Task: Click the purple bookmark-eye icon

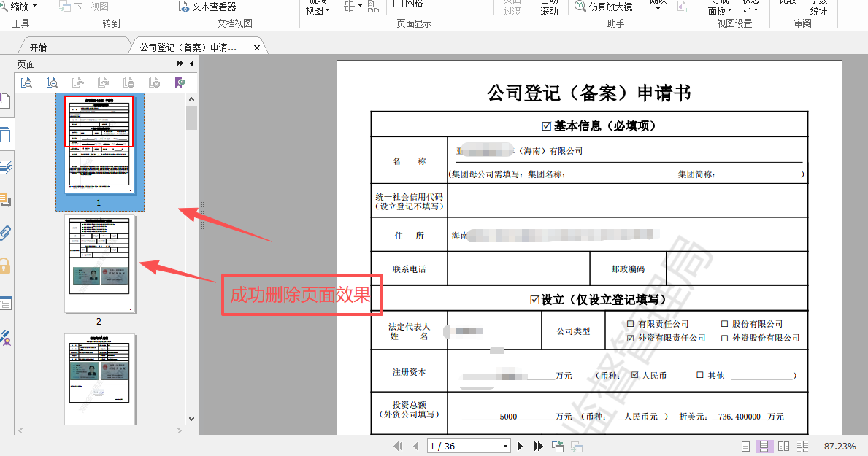Action: (x=180, y=82)
